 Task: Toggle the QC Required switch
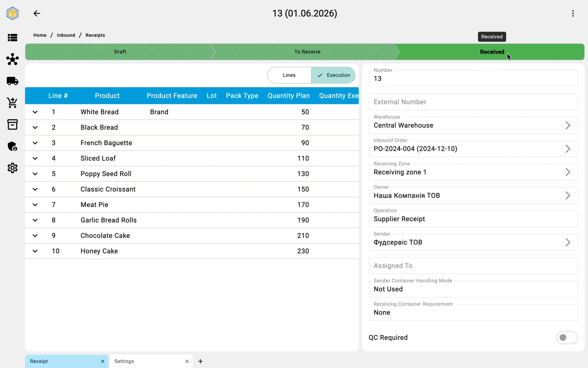tap(567, 337)
